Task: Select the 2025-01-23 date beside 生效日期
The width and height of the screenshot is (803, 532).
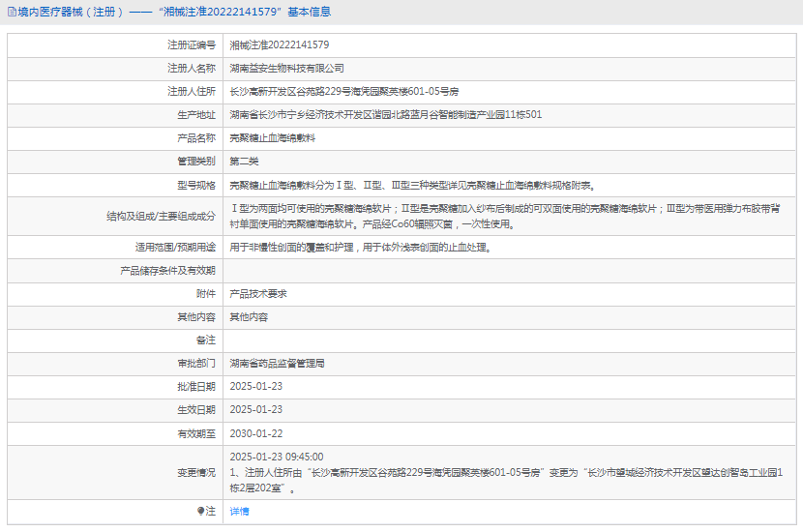Action: pyautogui.click(x=256, y=409)
